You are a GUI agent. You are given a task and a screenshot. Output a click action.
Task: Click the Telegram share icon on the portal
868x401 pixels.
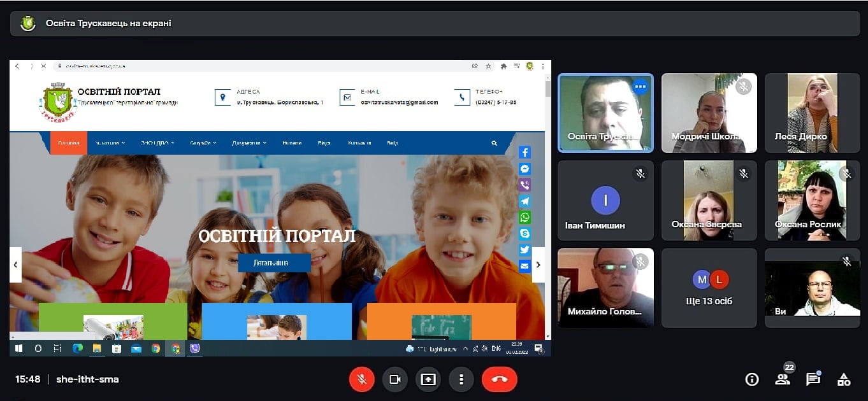click(x=524, y=201)
